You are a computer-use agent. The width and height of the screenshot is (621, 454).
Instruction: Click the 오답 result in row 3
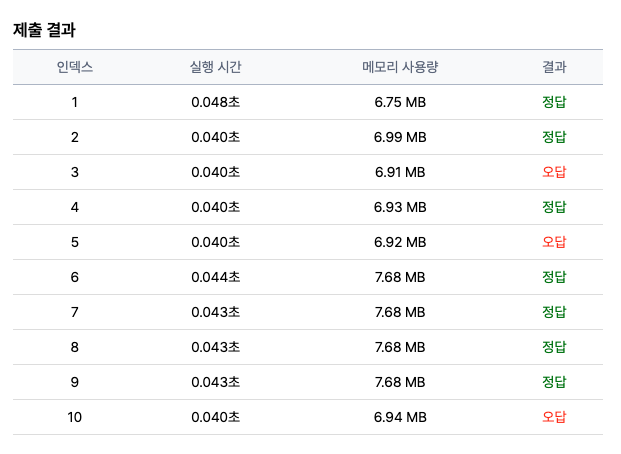click(x=554, y=172)
